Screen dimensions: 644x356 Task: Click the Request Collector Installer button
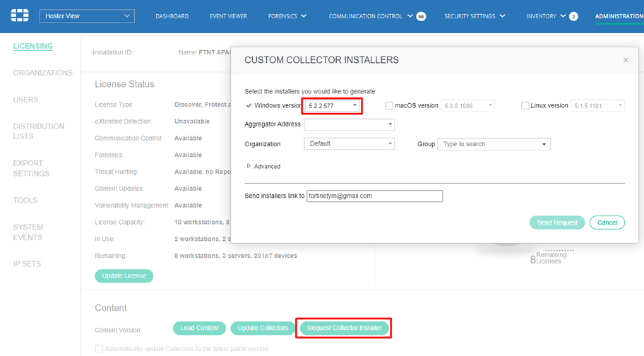(x=344, y=328)
